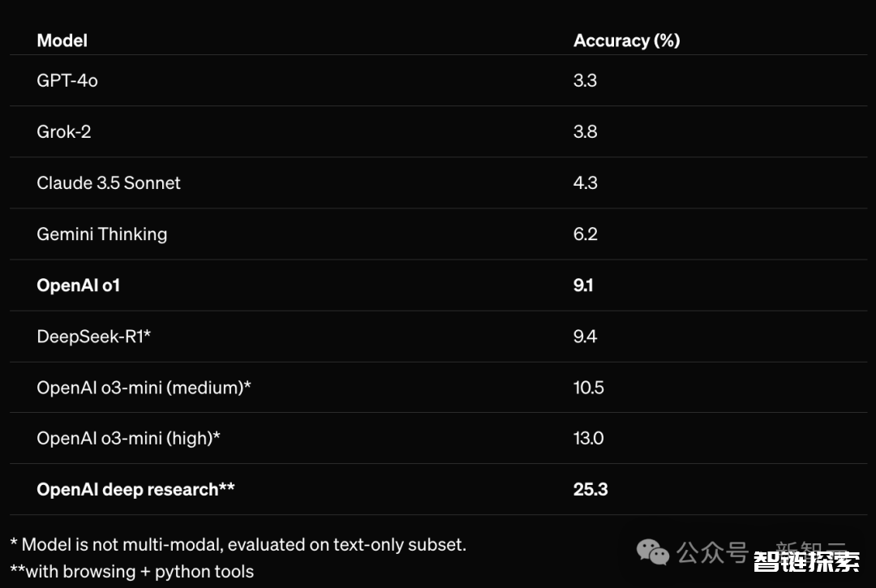This screenshot has width=876, height=588.
Task: Click the browsing + python tools footnote
Action: [x=132, y=572]
